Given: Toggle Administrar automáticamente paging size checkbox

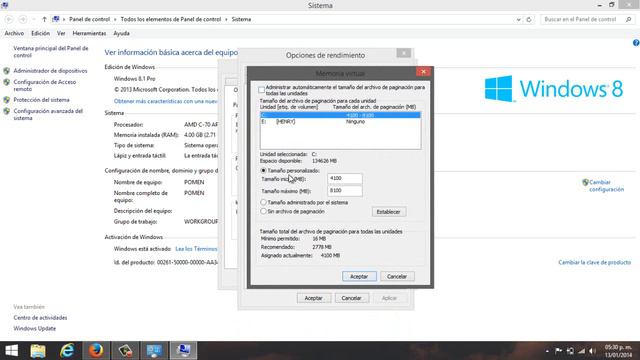Looking at the screenshot, I should coord(261,90).
